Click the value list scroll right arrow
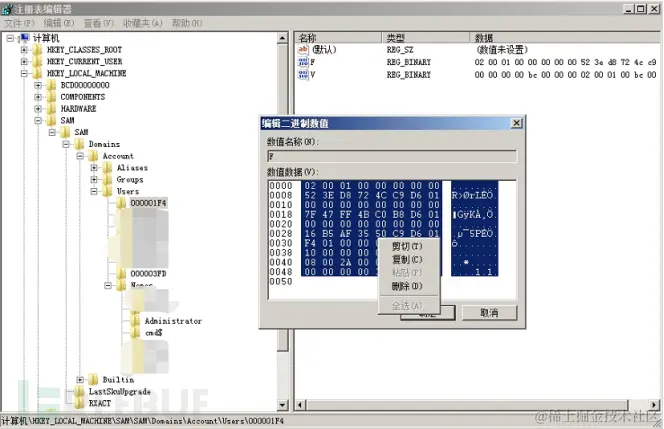The height and width of the screenshot is (429, 664). [x=654, y=405]
